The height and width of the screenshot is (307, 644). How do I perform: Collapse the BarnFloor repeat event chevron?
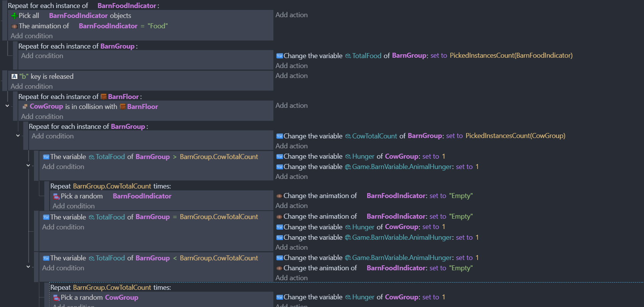(x=7, y=106)
